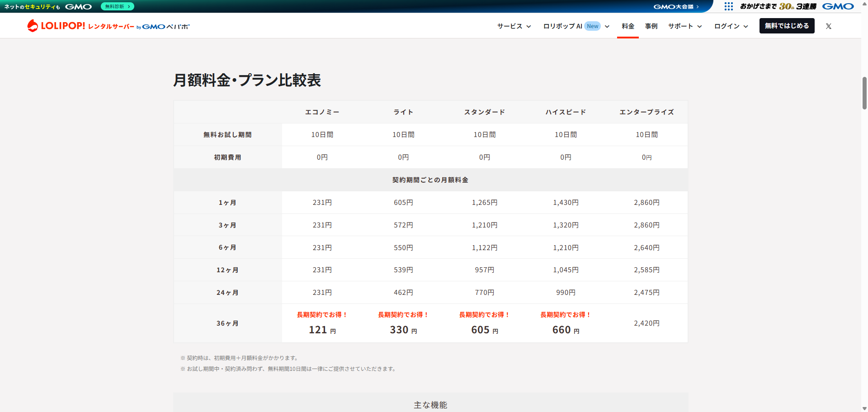Click the 957円 スタンダード 12ヶ月 price
868x412 pixels.
485,270
